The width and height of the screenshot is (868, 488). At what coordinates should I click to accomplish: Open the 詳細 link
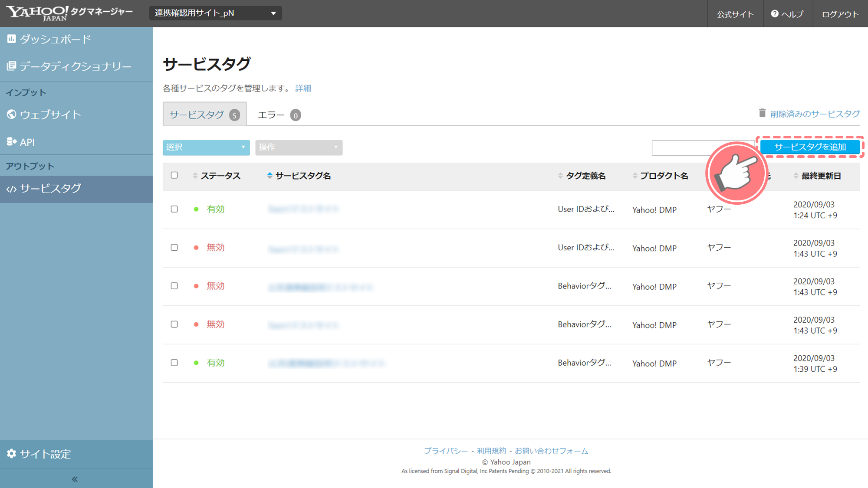tap(303, 88)
